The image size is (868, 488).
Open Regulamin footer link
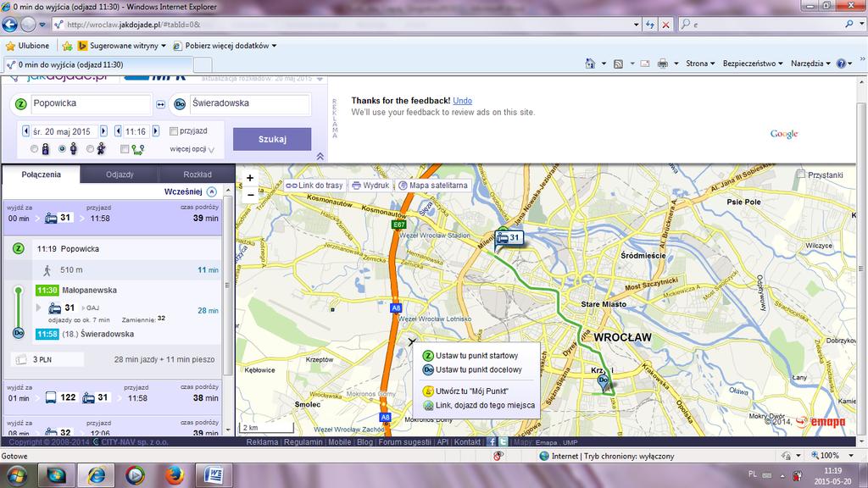(303, 442)
